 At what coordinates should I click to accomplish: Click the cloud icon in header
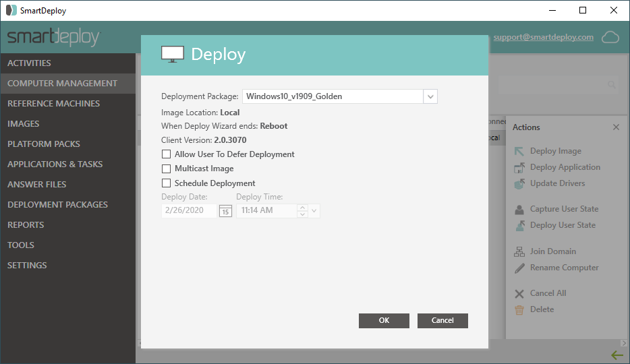(610, 37)
